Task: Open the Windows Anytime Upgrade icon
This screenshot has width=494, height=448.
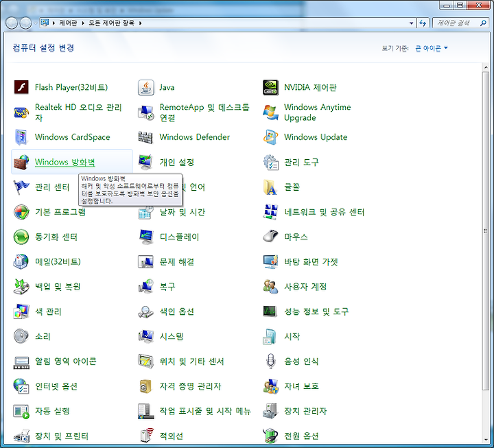Action: 270,113
